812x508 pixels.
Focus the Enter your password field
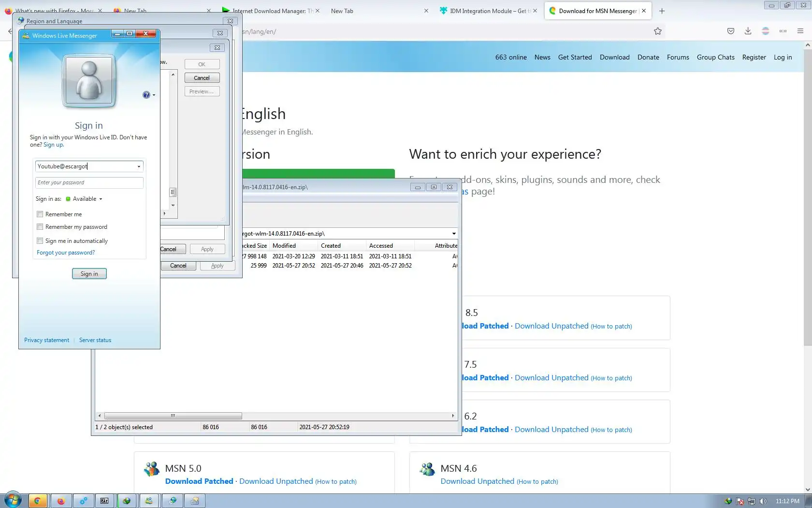pyautogui.click(x=89, y=182)
